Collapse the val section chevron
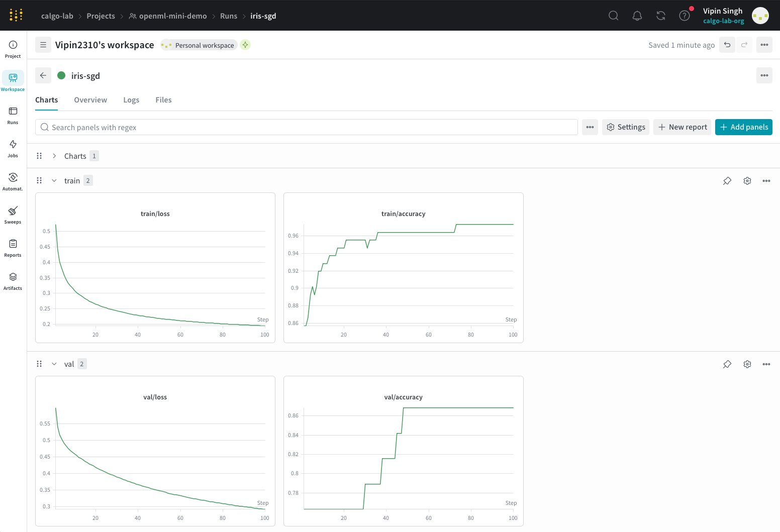This screenshot has height=532, width=780. [x=54, y=364]
